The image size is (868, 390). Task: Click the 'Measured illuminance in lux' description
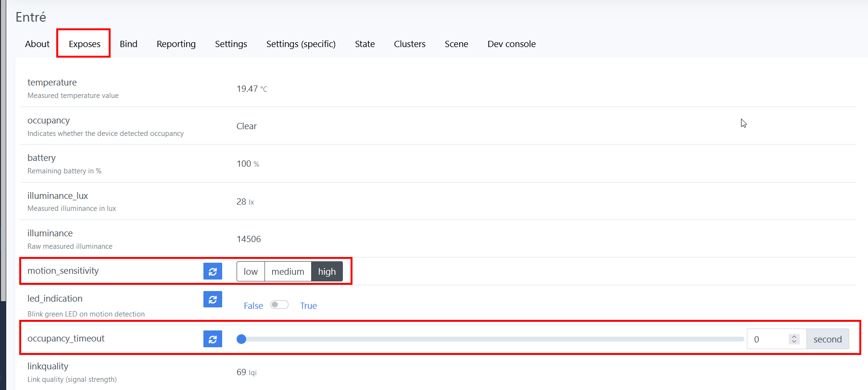[72, 208]
